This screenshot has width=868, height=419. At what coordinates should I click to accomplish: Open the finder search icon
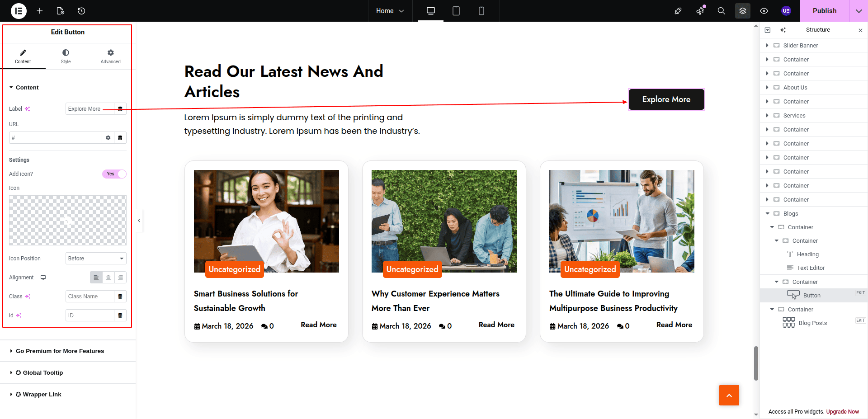point(722,11)
